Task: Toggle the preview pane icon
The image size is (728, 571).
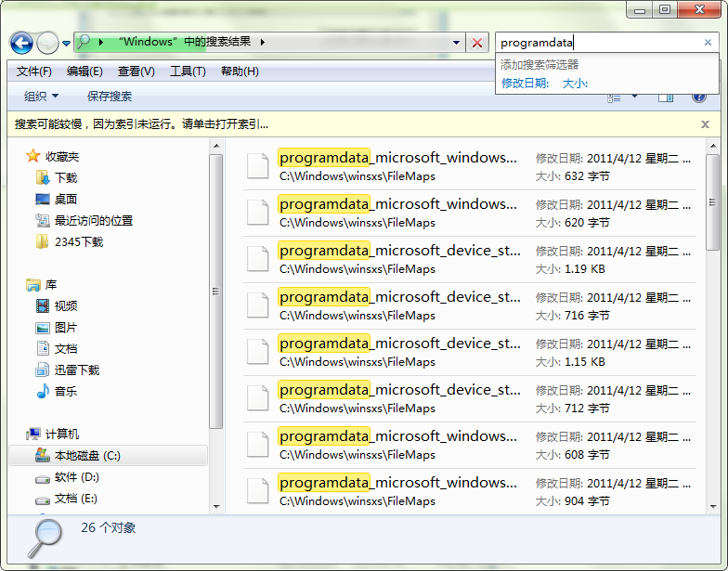Action: click(x=666, y=97)
